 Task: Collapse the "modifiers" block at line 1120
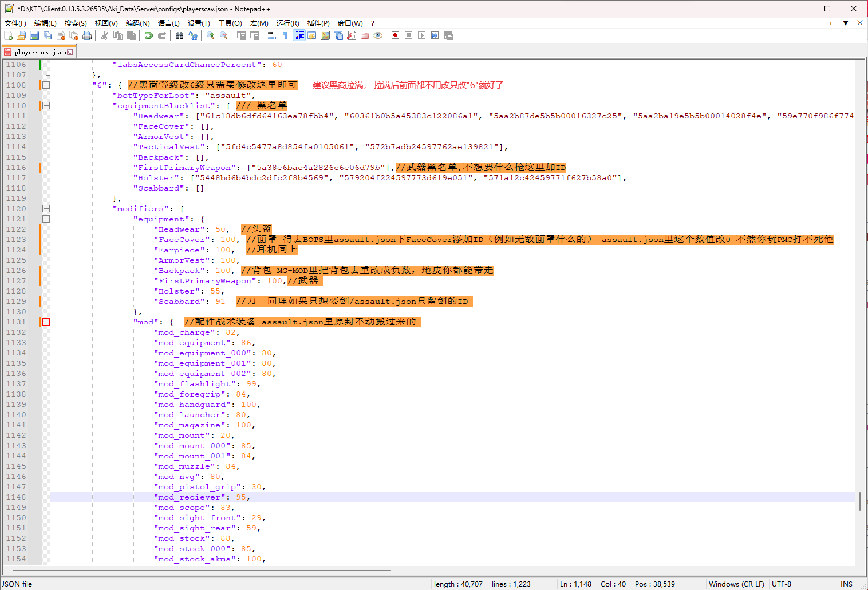46,209
